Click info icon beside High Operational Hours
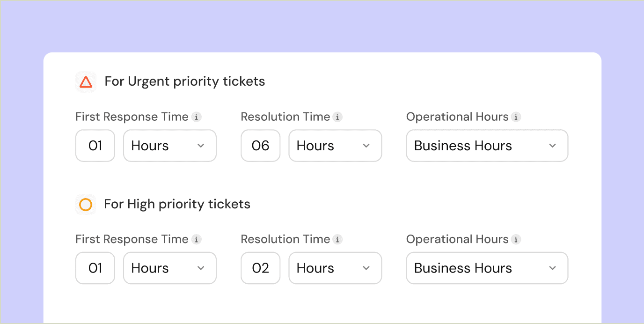 pos(516,240)
